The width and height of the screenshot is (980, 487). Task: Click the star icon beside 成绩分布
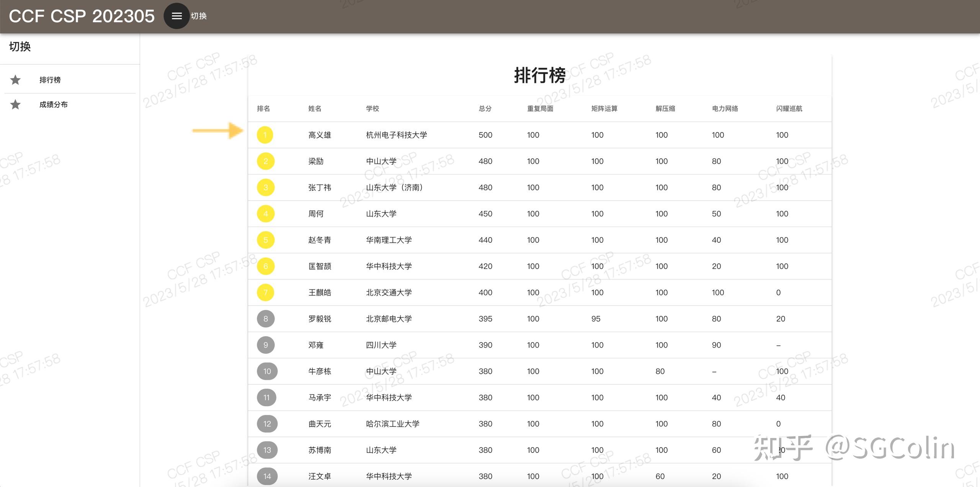point(16,104)
